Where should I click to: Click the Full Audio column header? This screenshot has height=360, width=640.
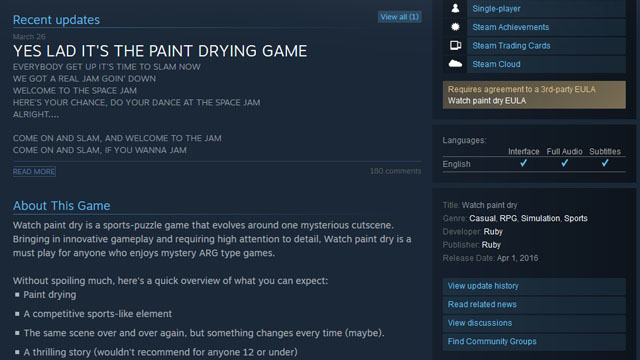(564, 151)
